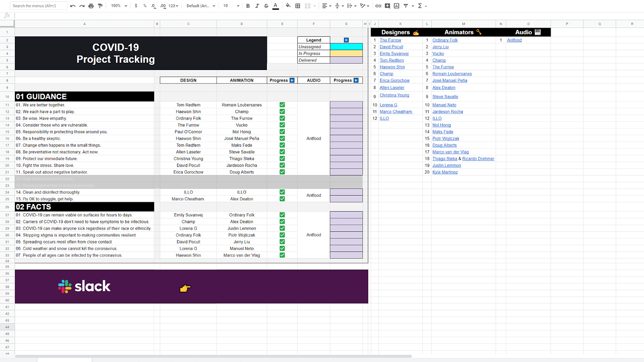Viewport: 644px width, 362px height.
Task: Uncheck progress box for 'We are better together'
Action: tap(282, 105)
